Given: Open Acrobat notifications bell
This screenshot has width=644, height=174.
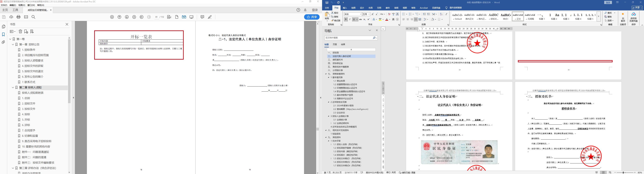Looking at the screenshot, I should [305, 10].
